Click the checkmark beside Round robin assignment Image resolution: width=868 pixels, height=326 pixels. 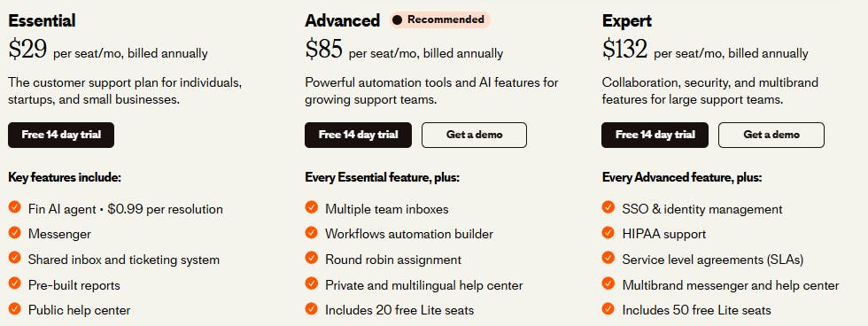click(312, 258)
